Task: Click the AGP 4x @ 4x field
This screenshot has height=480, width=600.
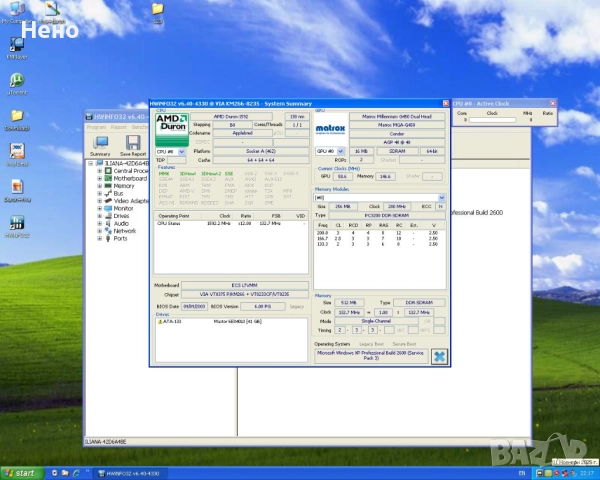Action: [x=397, y=142]
